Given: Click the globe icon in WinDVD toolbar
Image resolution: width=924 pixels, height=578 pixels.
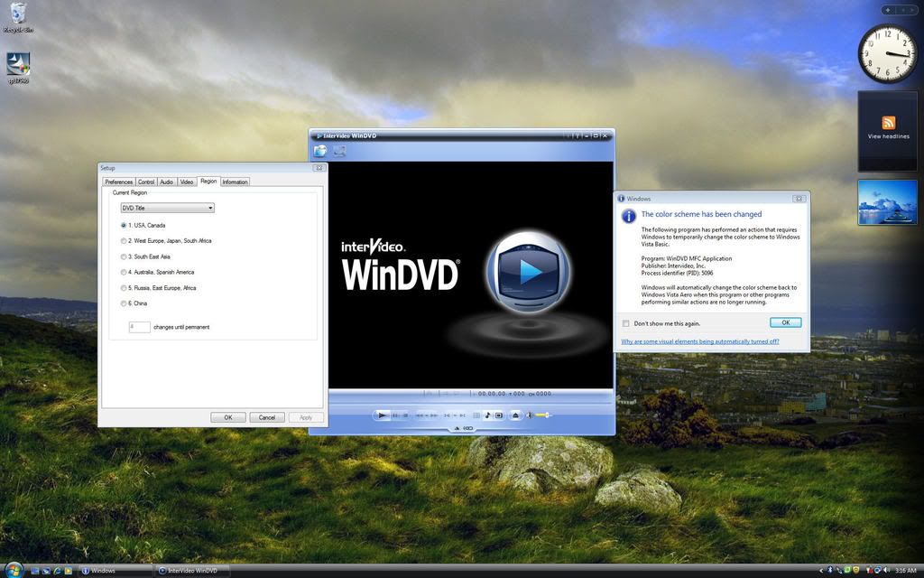Looking at the screenshot, I should [319, 151].
